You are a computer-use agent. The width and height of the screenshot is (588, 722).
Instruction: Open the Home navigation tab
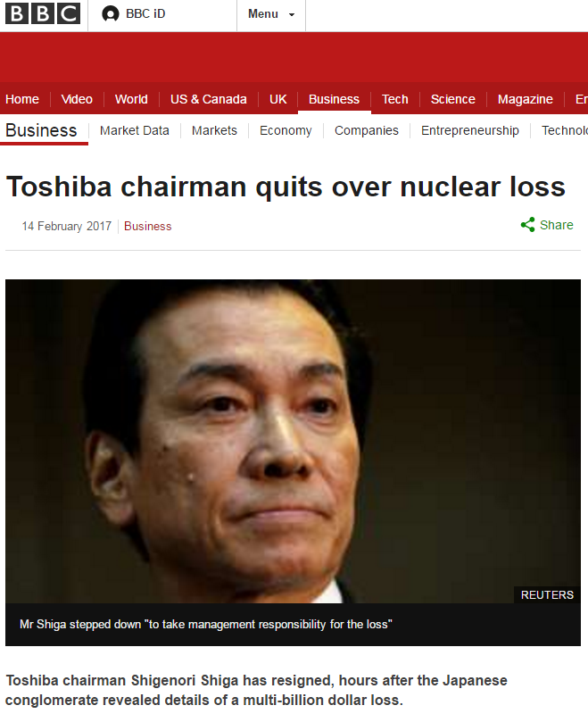click(x=22, y=99)
